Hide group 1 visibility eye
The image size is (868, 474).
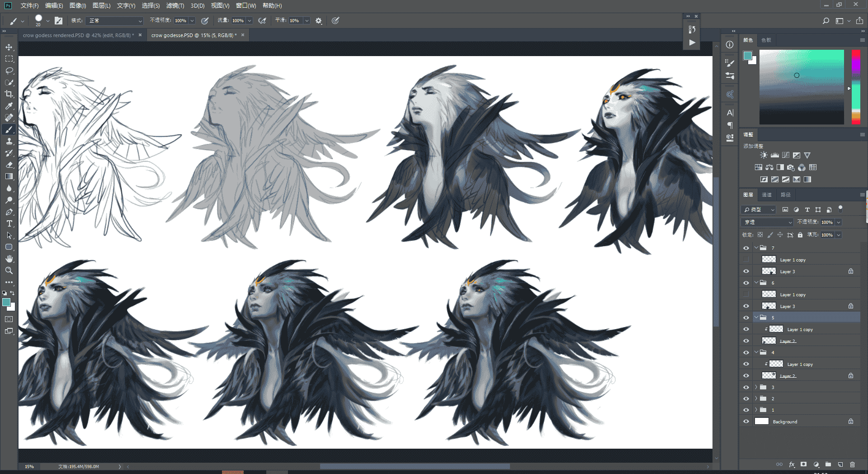point(746,410)
